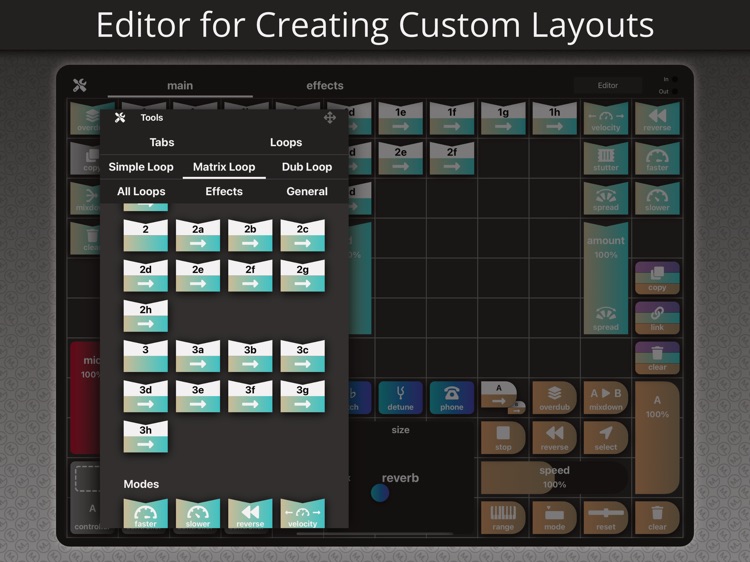The image size is (750, 562).
Task: Switch to the main tab
Action: click(x=180, y=86)
